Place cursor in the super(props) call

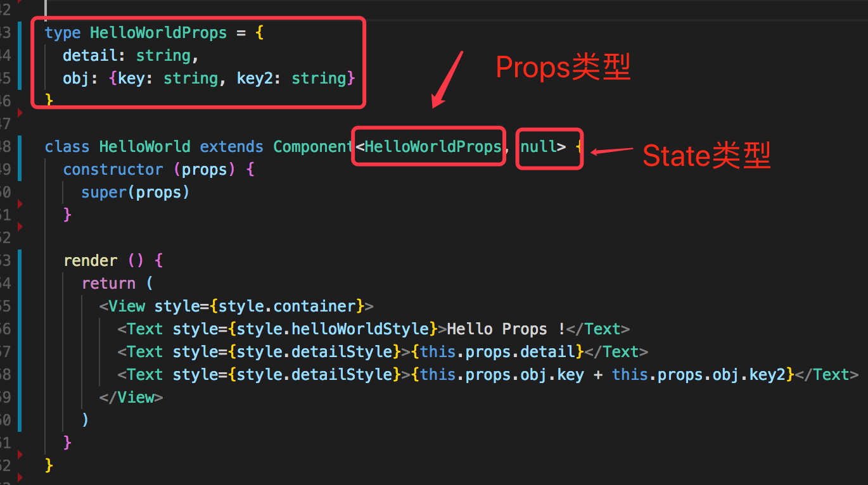(x=135, y=192)
